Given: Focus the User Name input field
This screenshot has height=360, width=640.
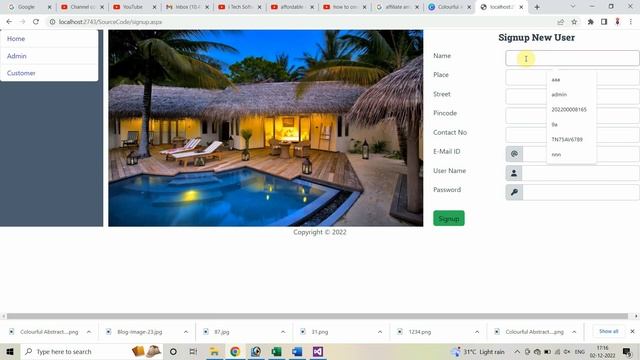Looking at the screenshot, I should [580, 173].
